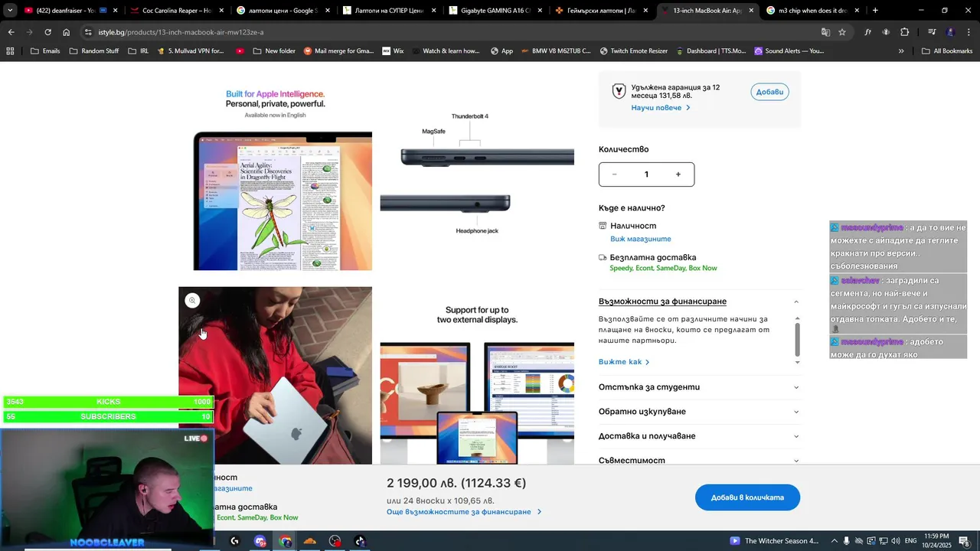980x551 pixels.
Task: Open the volume control in system tray
Action: (894, 541)
